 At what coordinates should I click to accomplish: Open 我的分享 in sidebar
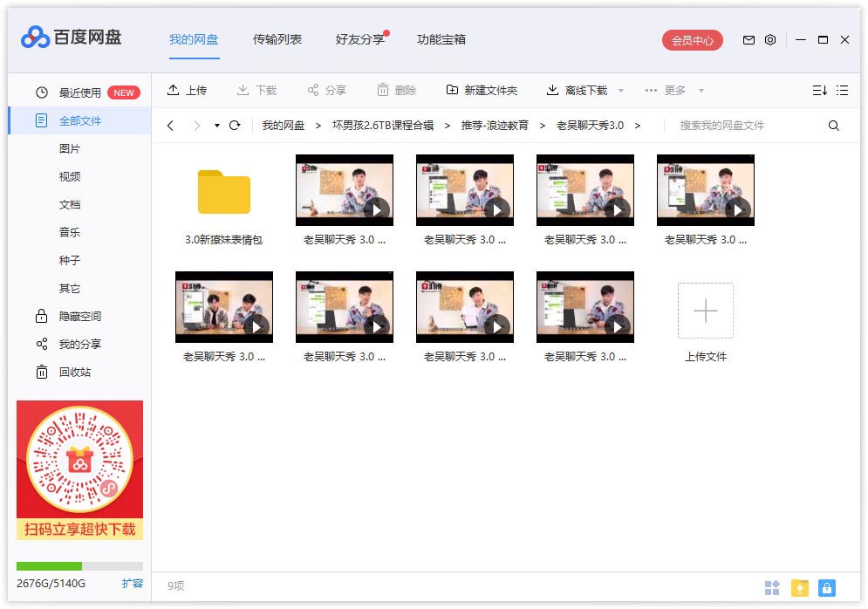tap(69, 345)
